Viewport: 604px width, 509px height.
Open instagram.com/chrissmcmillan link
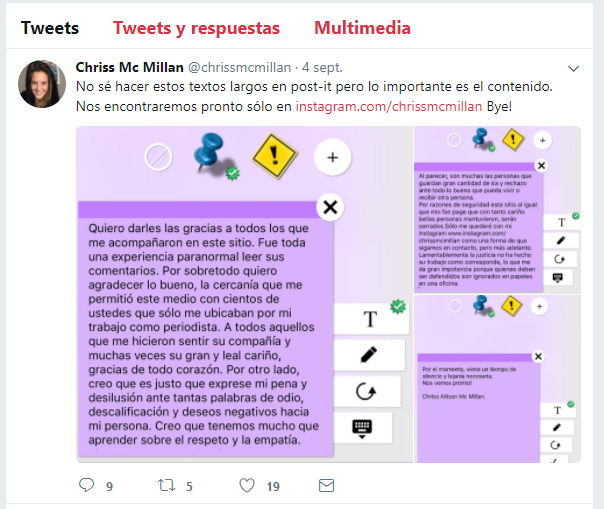[389, 106]
